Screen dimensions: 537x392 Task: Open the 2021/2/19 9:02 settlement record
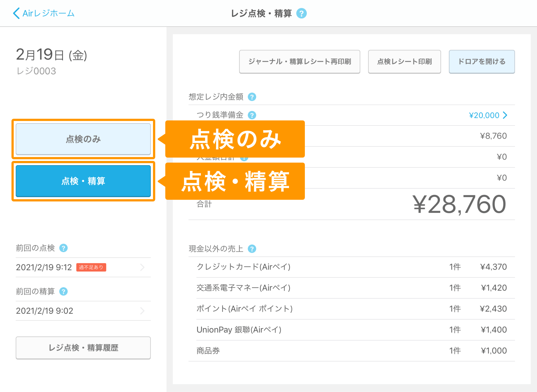pos(81,311)
